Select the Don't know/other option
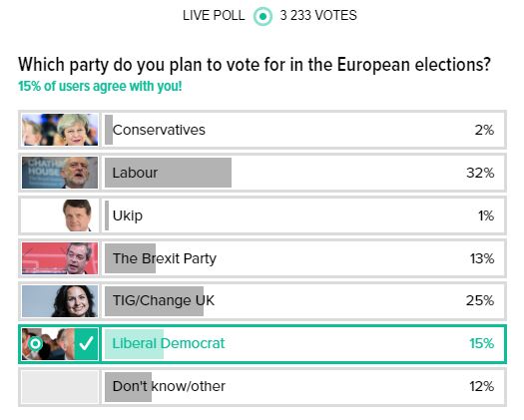The image size is (524, 420). [262, 386]
